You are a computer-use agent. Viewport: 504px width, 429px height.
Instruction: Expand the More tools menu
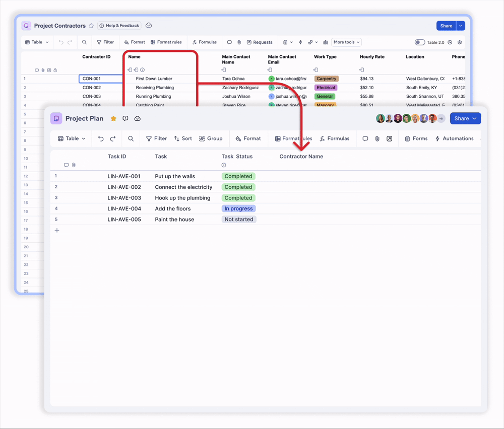(x=346, y=42)
